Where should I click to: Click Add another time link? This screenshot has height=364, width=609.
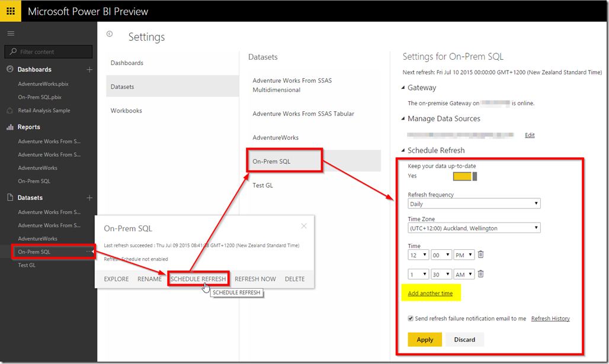430,294
